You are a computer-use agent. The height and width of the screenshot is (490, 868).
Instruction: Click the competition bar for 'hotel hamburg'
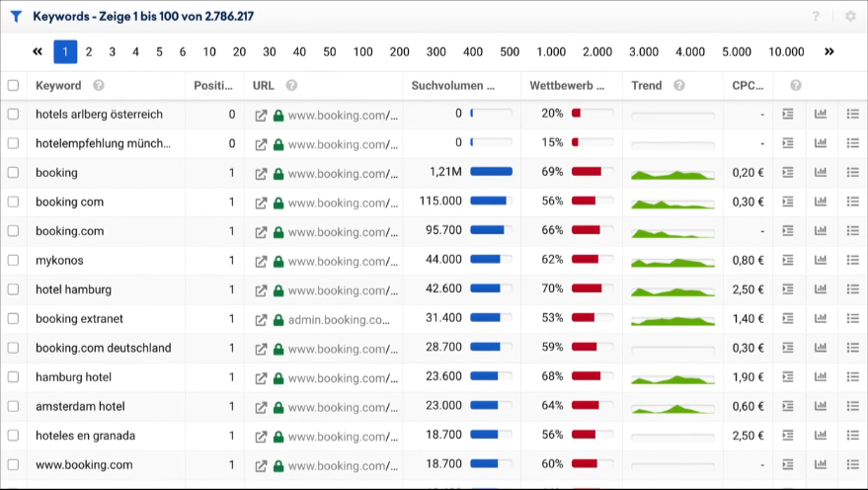pyautogui.click(x=592, y=288)
